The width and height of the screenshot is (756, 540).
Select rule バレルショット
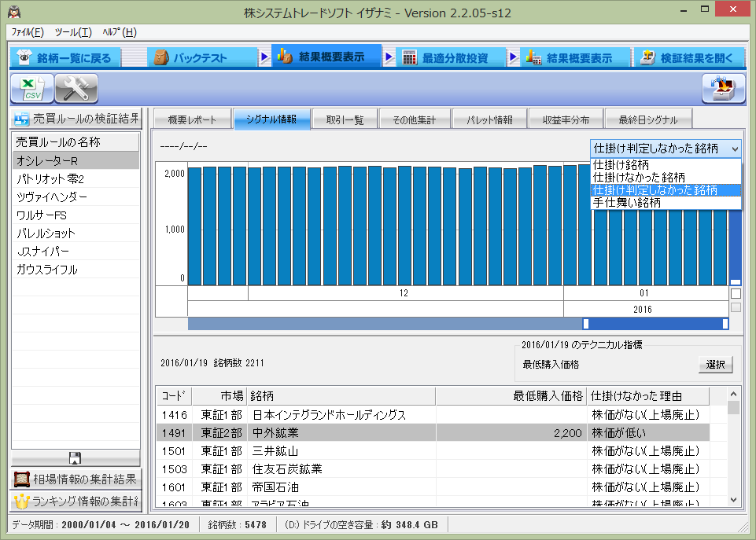[76, 233]
